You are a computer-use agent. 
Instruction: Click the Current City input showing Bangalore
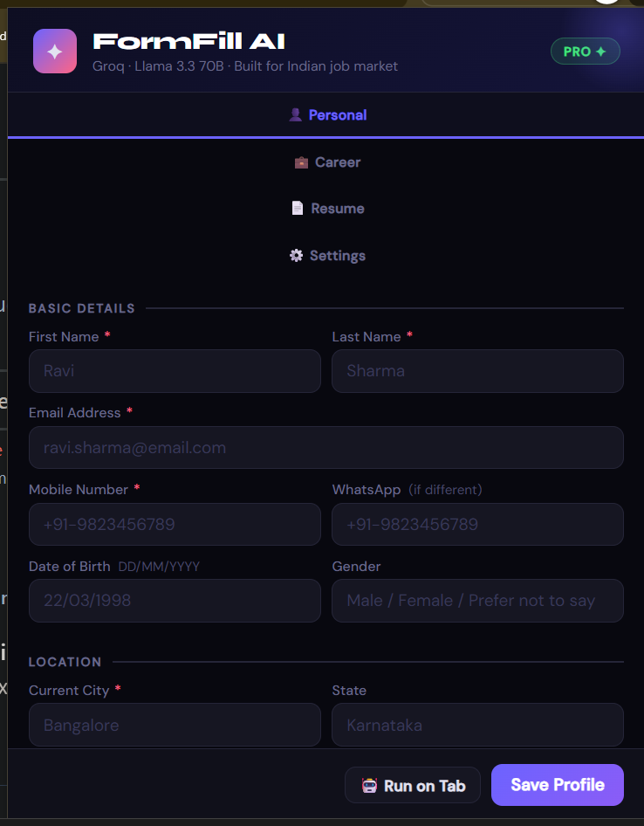(x=175, y=725)
